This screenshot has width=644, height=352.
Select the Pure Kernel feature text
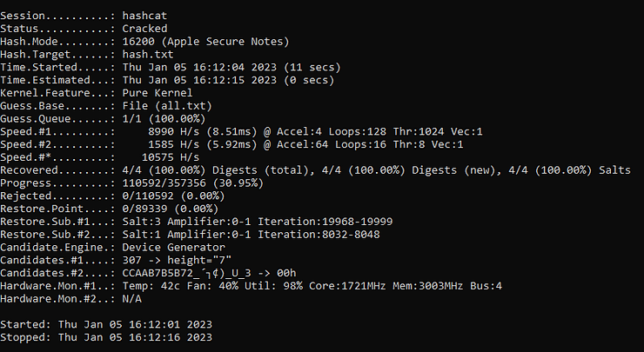[158, 93]
